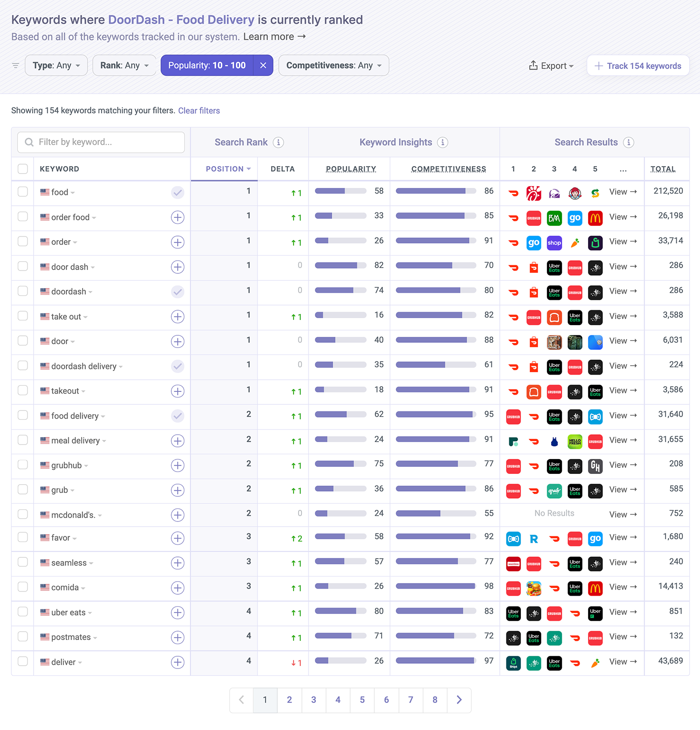This screenshot has height=730, width=700.
Task: Expand the 'takeout' keyword options arrow
Action: (x=84, y=392)
